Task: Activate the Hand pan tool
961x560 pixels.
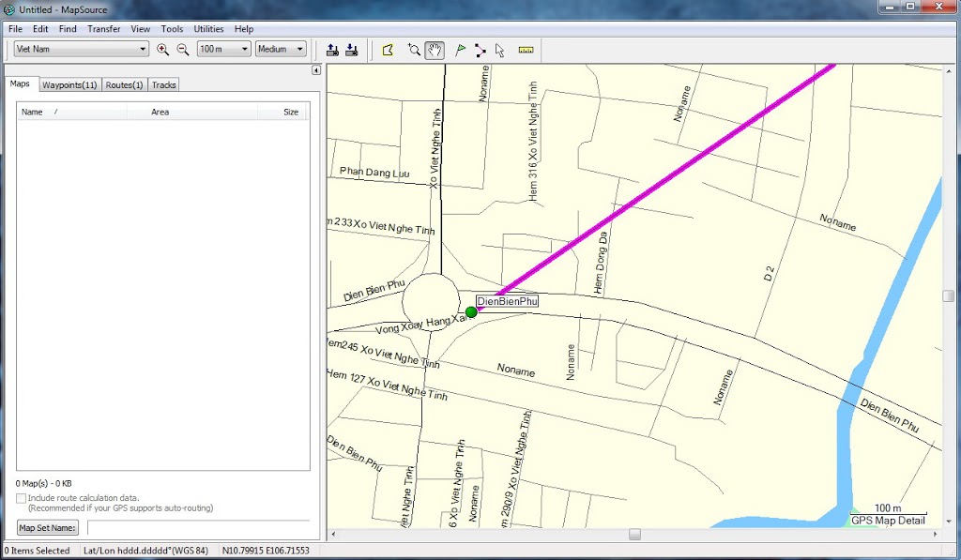Action: [x=435, y=51]
